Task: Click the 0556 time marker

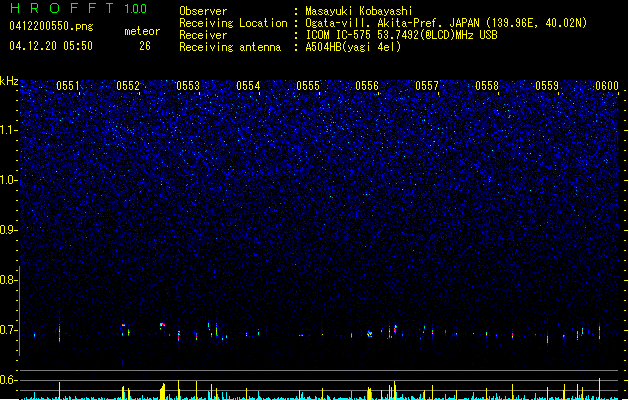Action: pos(367,86)
